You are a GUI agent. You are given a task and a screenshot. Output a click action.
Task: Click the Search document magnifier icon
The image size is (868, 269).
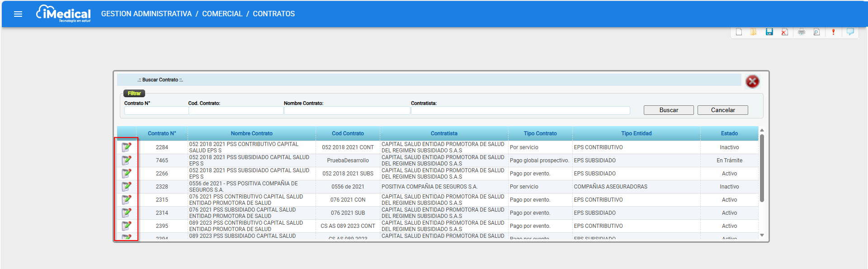coord(816,32)
